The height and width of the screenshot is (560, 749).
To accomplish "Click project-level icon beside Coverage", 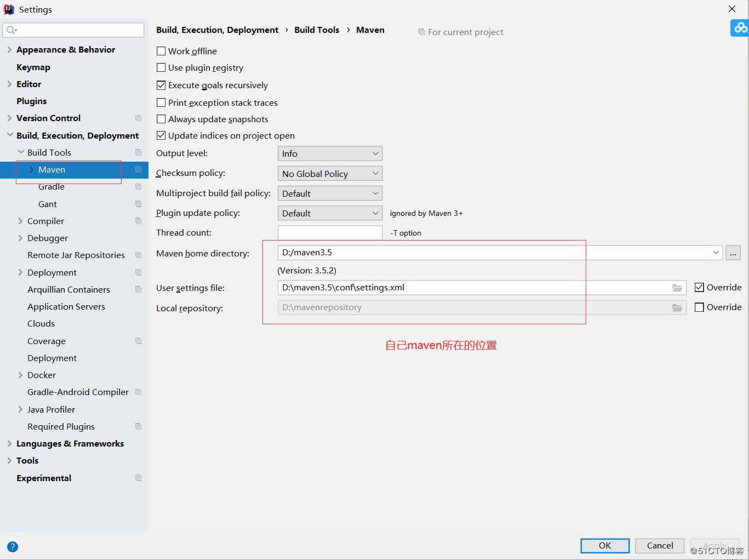I will (138, 341).
